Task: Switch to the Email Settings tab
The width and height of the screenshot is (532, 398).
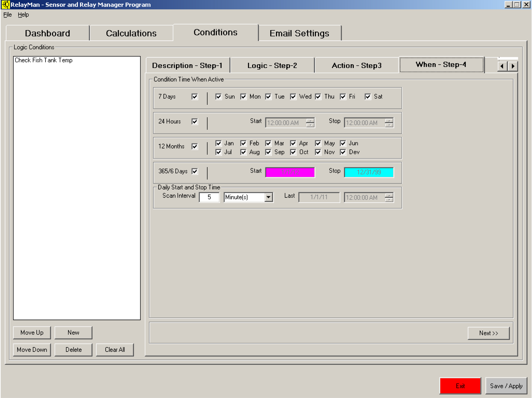Action: pyautogui.click(x=299, y=33)
